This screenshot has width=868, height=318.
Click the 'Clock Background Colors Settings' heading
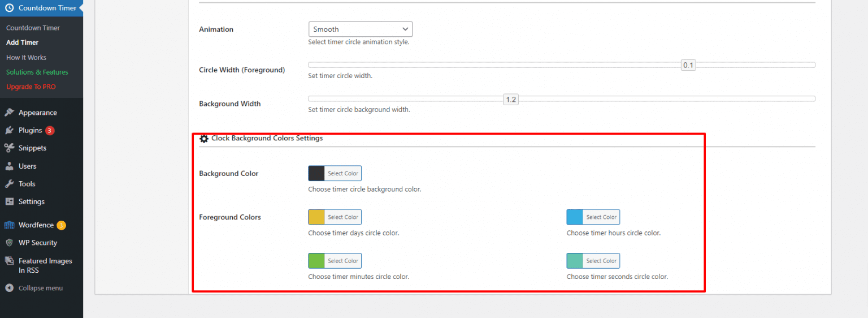(267, 138)
